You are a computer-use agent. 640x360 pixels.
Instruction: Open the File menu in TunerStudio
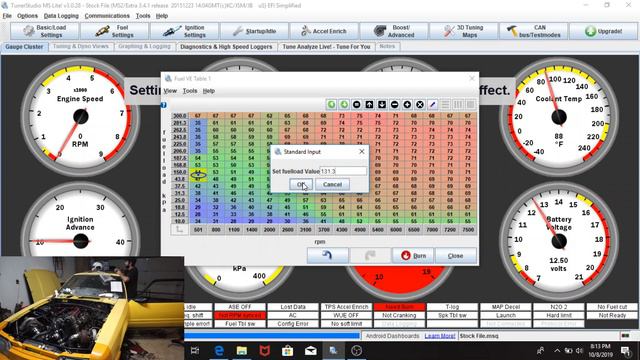(x=7, y=16)
